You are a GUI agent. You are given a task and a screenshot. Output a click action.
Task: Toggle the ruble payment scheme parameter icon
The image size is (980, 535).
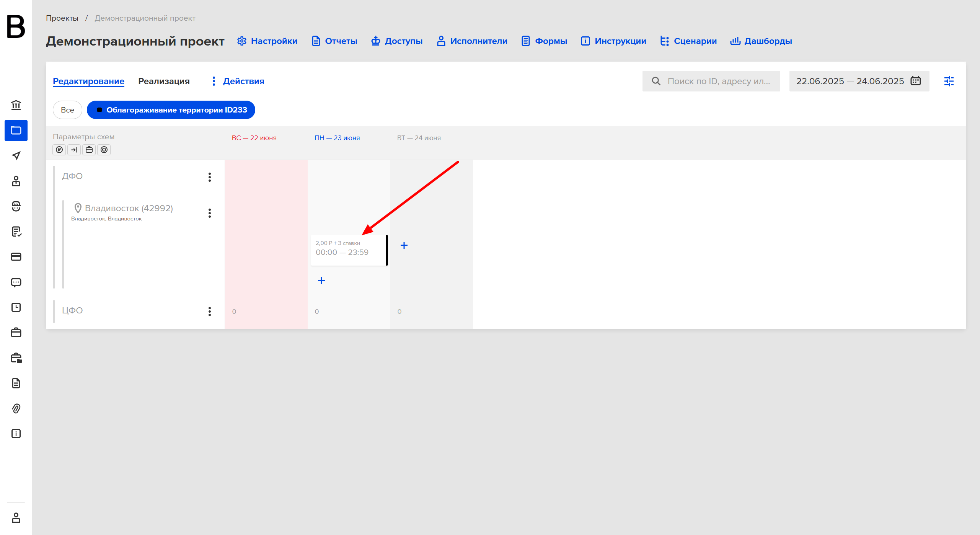click(59, 150)
